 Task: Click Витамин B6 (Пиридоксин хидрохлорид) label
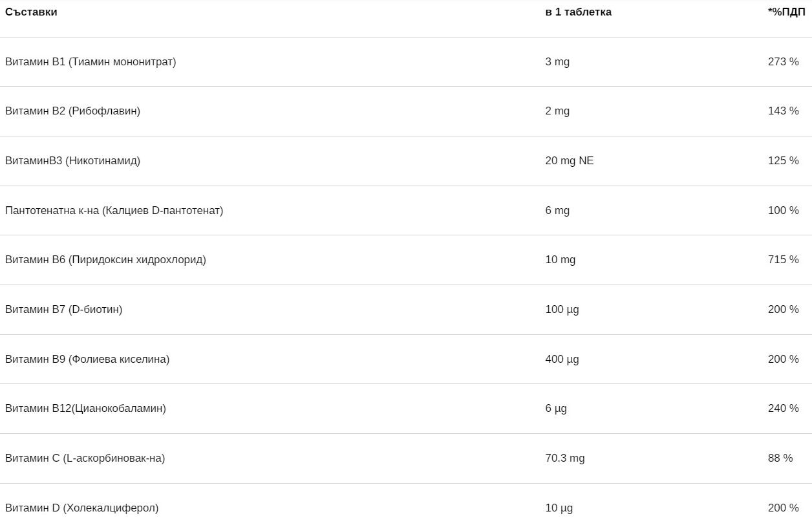tap(105, 259)
